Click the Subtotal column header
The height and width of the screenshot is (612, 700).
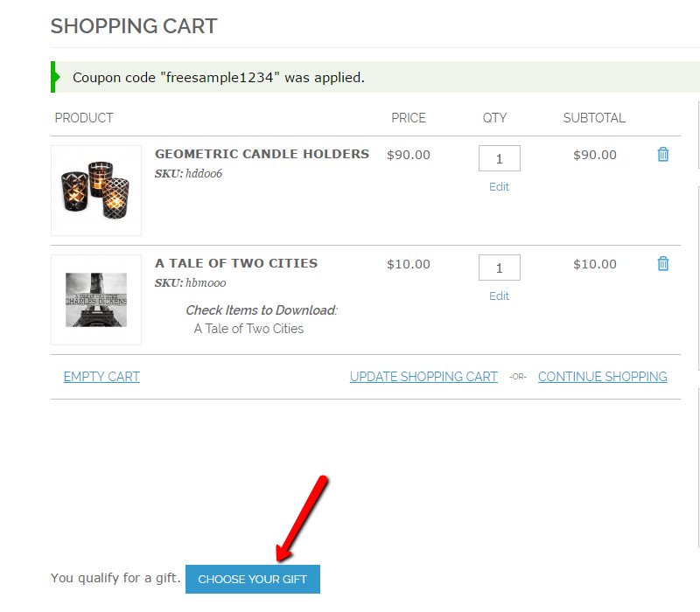(x=594, y=118)
